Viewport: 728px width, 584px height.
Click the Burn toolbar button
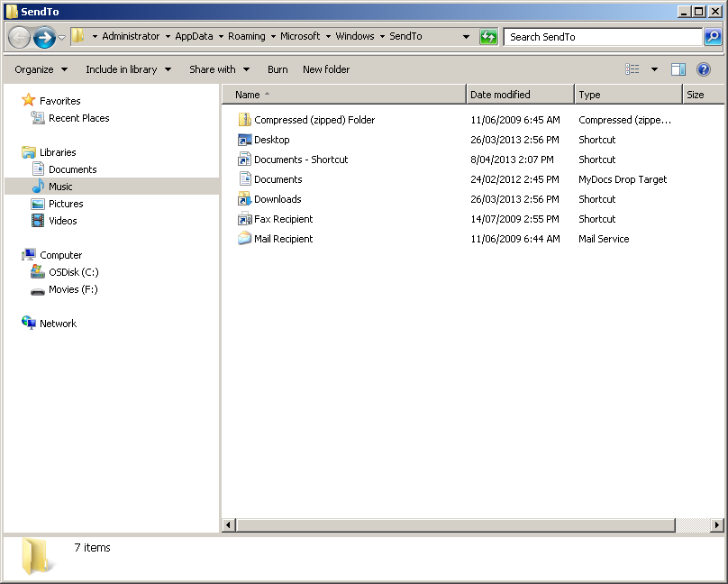point(278,69)
